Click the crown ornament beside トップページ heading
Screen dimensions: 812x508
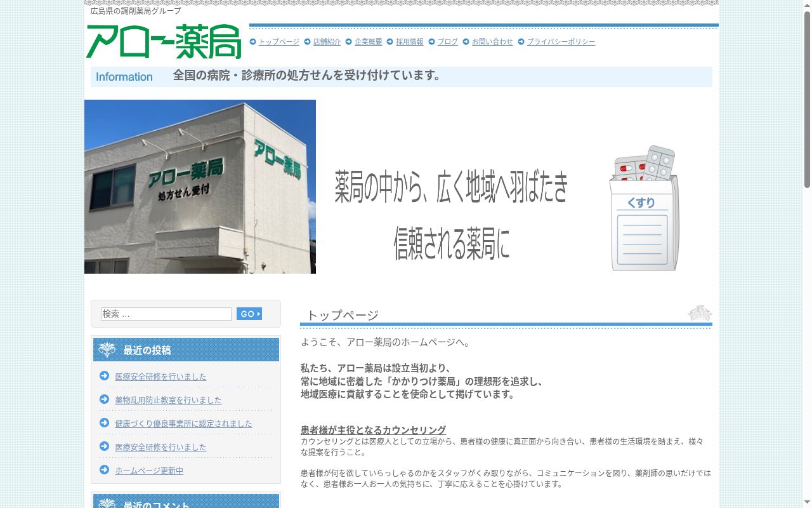700,313
